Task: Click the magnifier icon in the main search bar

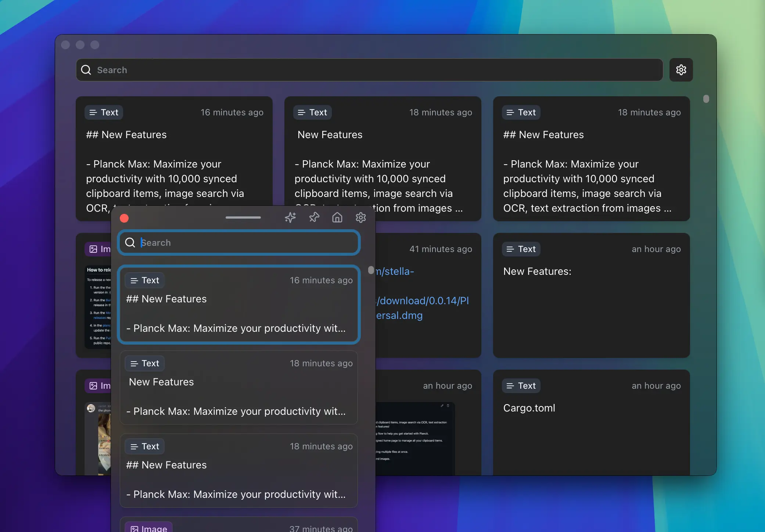Action: (86, 70)
